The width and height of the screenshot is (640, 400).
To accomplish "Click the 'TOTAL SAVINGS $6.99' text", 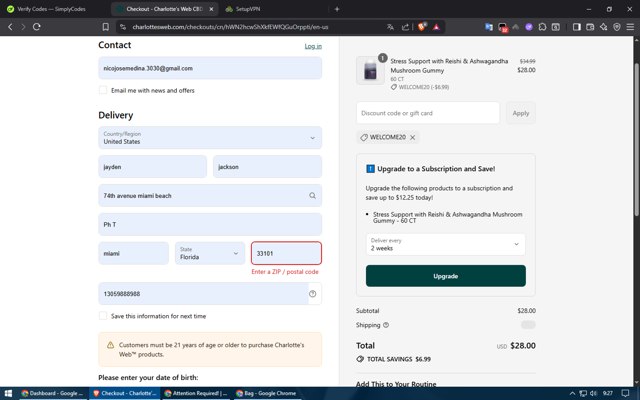I will click(x=399, y=359).
